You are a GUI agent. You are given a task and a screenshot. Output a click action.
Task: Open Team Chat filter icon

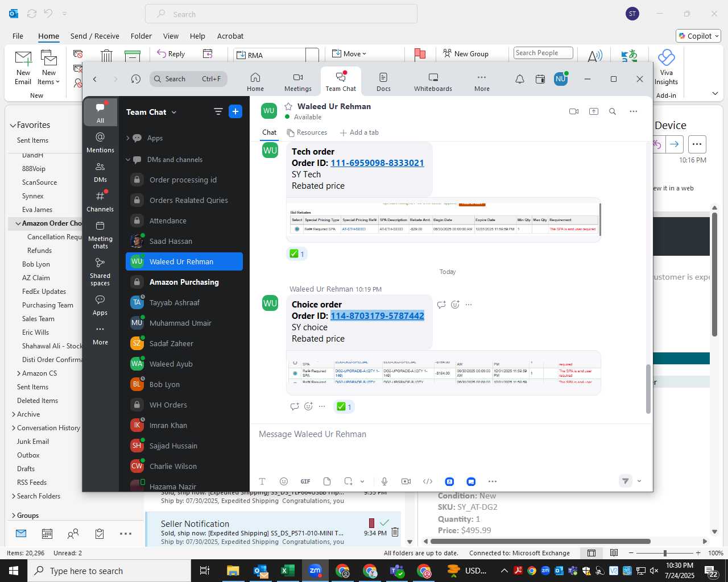pos(218,112)
